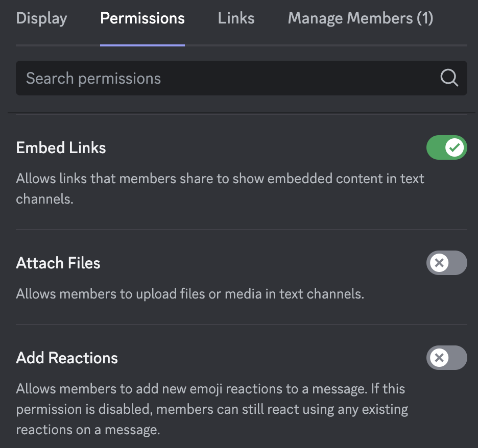
Task: Switch to the Display tab
Action: point(41,18)
